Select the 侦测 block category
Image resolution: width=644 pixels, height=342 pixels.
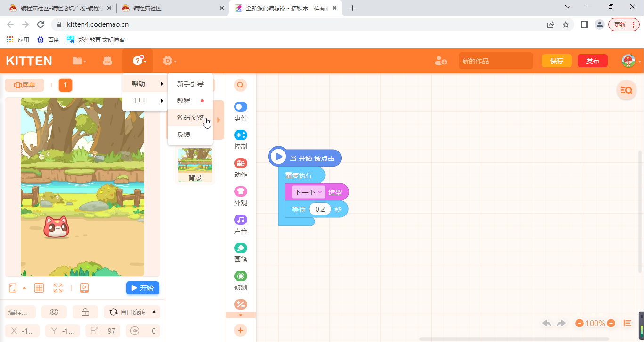[x=240, y=281]
